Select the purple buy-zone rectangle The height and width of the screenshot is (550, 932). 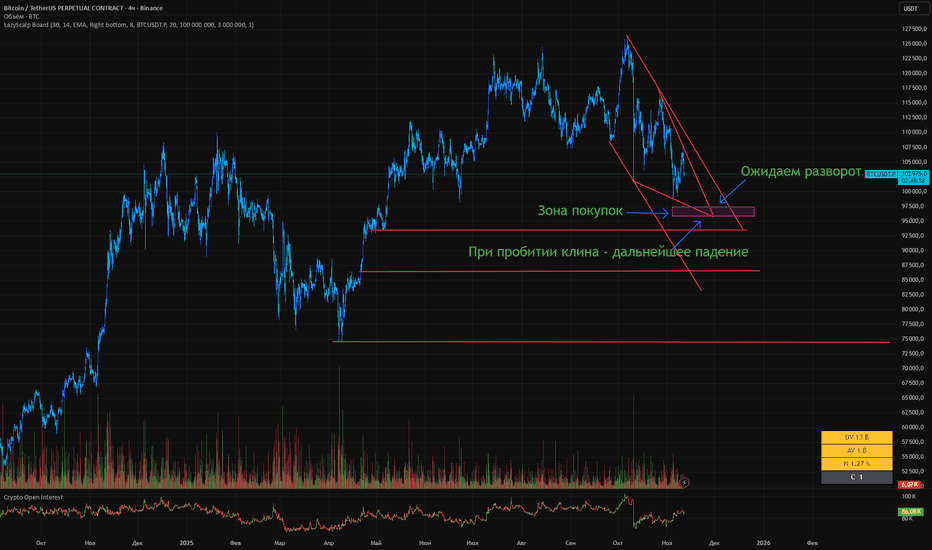(x=713, y=212)
